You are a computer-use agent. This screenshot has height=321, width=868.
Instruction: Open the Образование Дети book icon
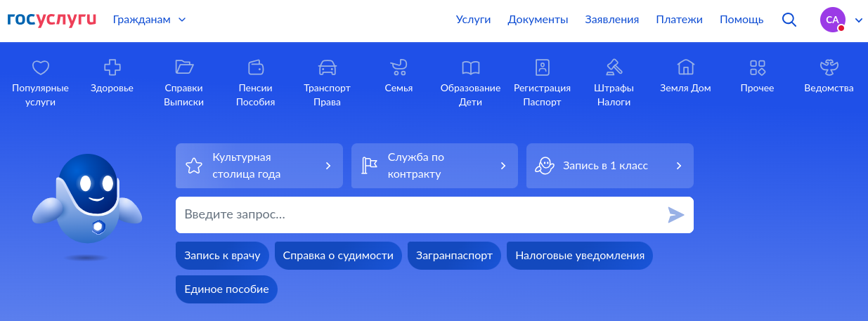471,67
